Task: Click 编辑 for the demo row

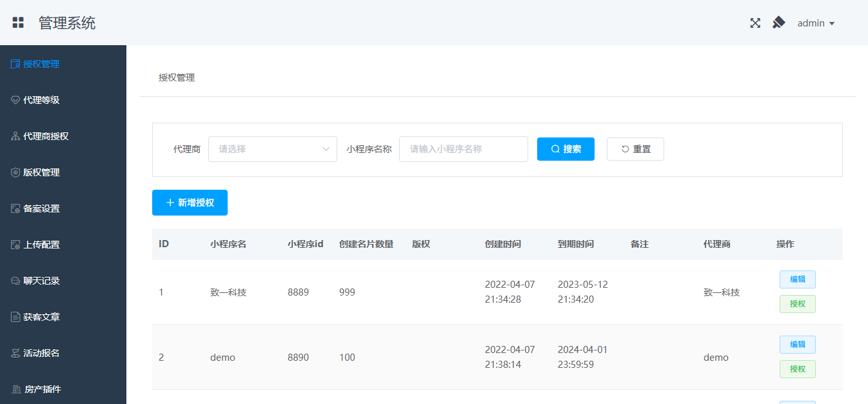Action: click(797, 345)
